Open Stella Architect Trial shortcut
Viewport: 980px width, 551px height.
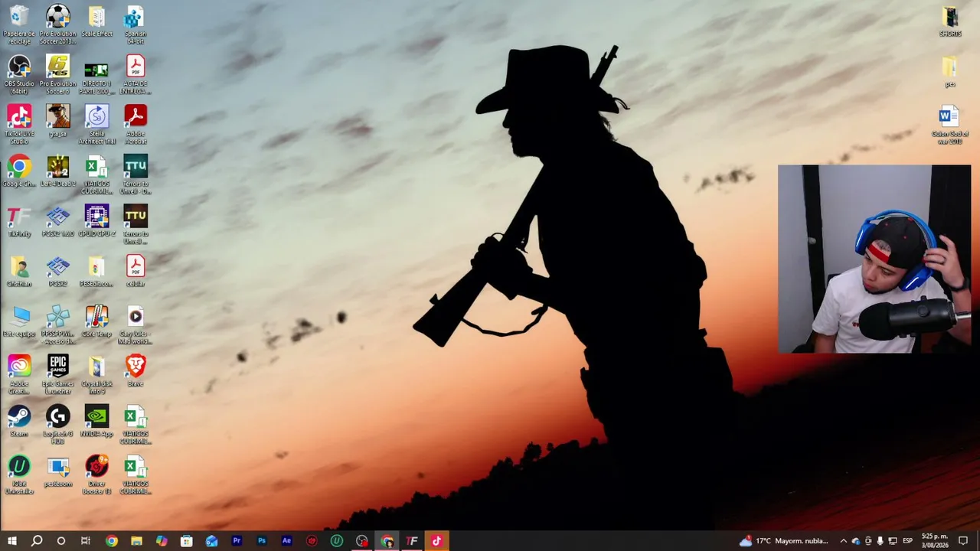[x=96, y=124]
